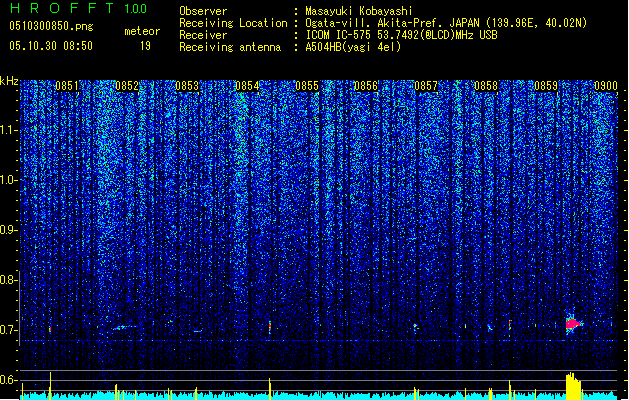
Task: Click the tall yellow power bar near 0859
Action: coord(573,386)
